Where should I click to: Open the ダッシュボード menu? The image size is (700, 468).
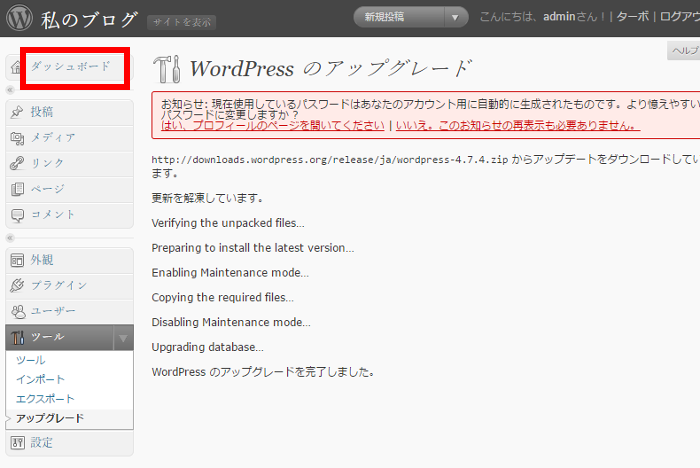(x=71, y=67)
